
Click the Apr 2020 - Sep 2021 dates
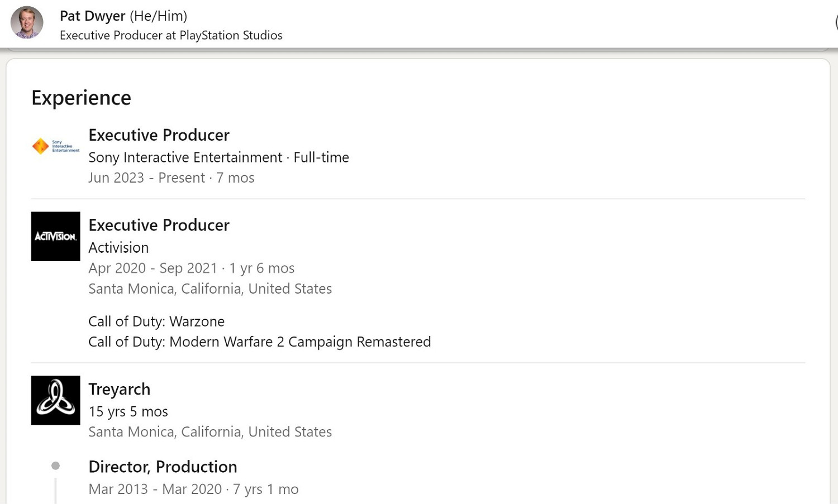tap(191, 268)
